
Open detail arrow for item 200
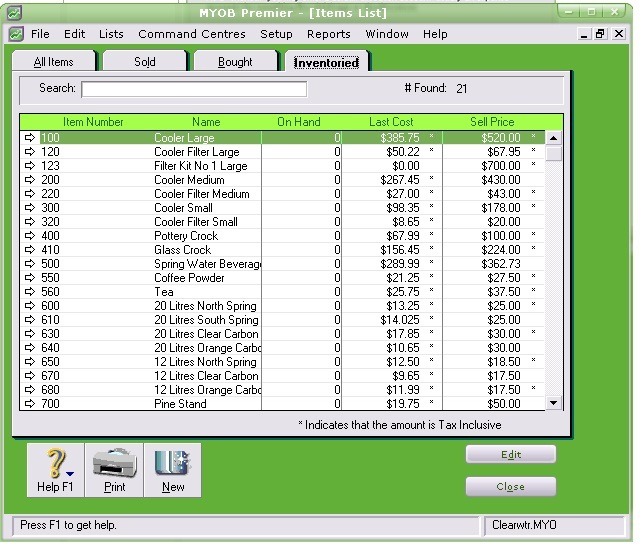pos(30,180)
